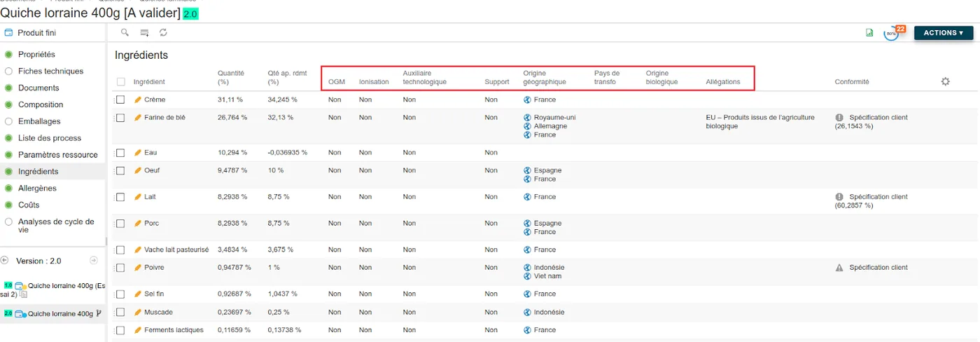Open the ACTIONS dropdown button
Screen dimensions: 980x342
pos(943,33)
